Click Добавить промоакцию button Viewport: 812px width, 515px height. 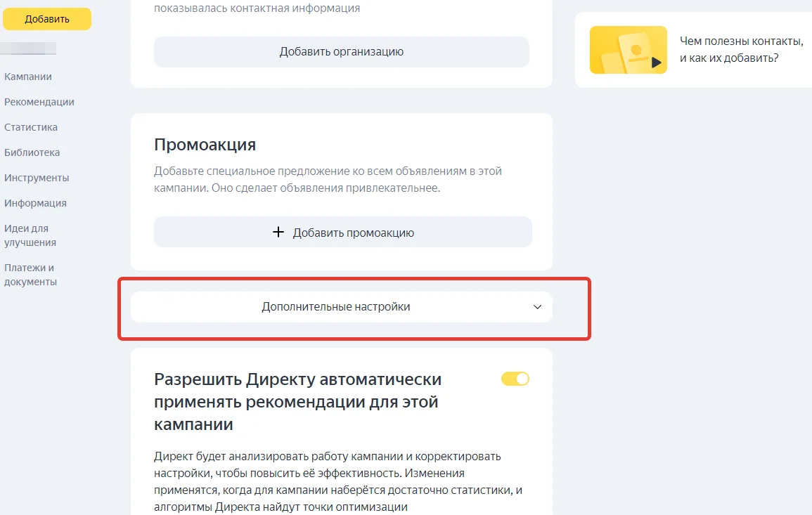343,233
